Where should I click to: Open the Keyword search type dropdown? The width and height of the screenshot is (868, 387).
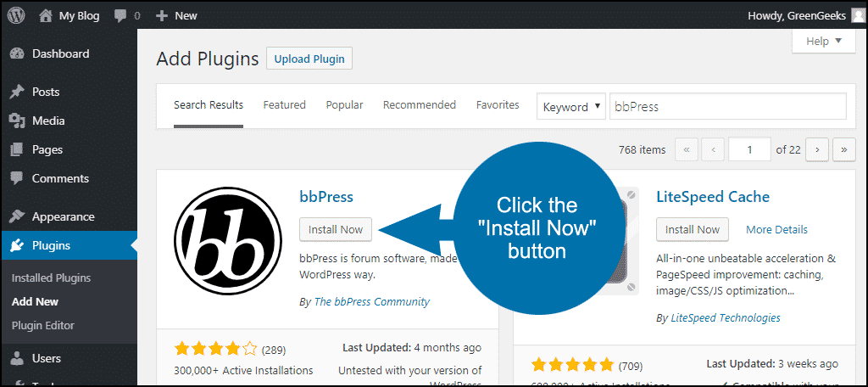click(570, 106)
